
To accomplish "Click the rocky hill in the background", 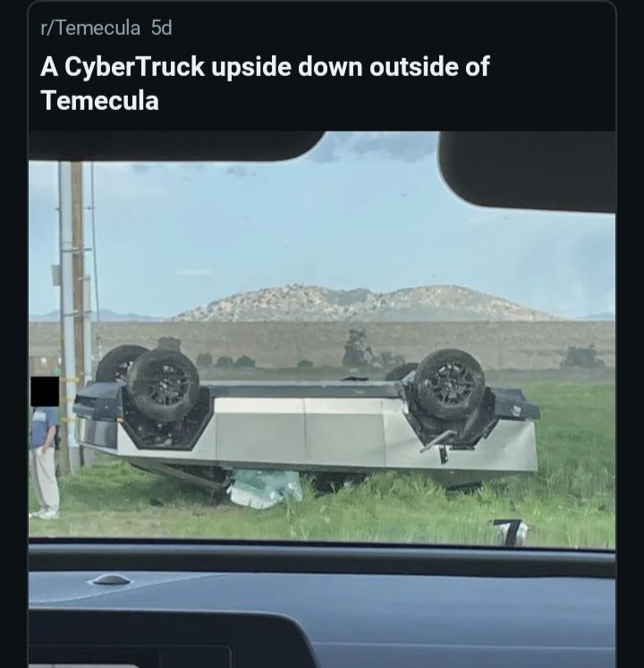I will click(x=367, y=303).
